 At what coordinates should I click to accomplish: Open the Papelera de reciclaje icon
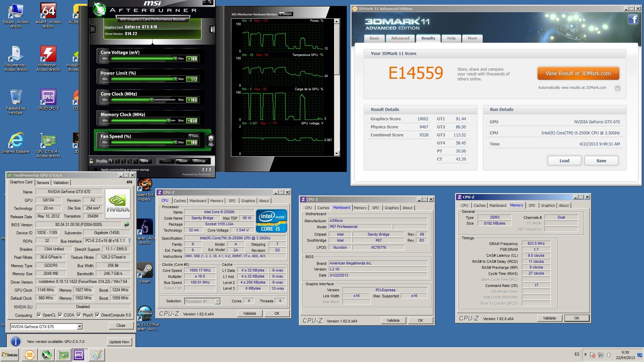tap(15, 102)
